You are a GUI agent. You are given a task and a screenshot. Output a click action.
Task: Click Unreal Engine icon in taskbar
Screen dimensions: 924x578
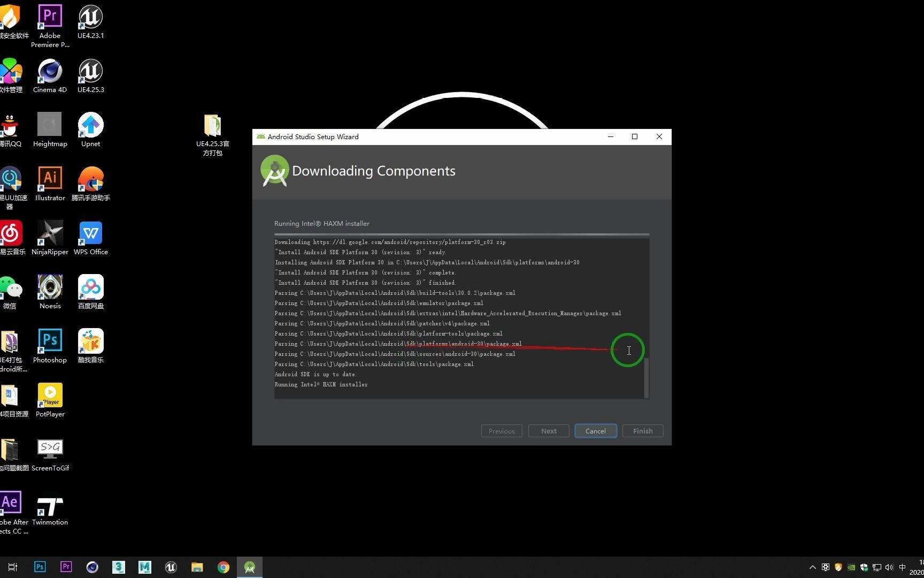(x=171, y=567)
